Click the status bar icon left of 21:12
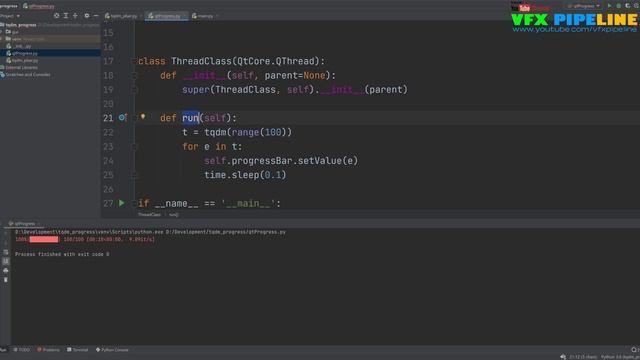The height and width of the screenshot is (360, 640). coord(563,357)
